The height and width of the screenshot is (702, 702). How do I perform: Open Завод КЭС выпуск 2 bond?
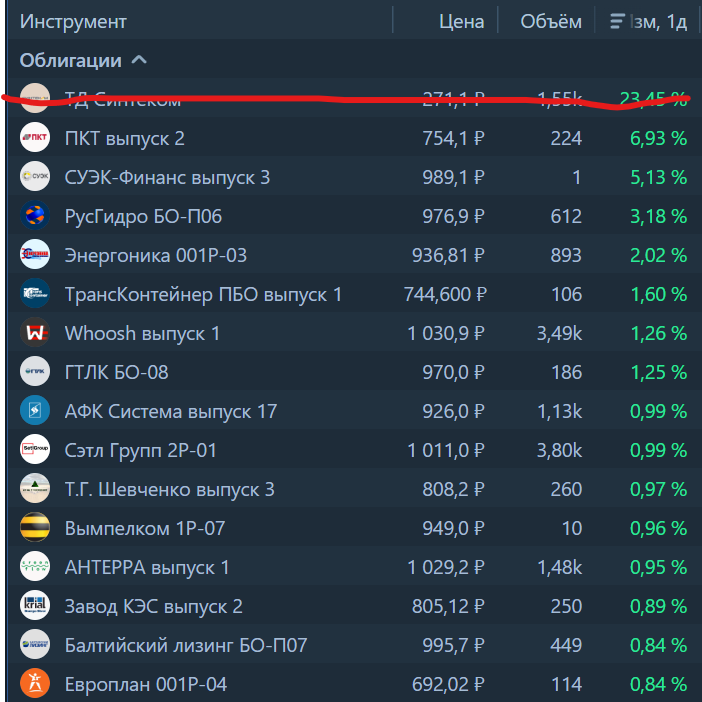154,606
